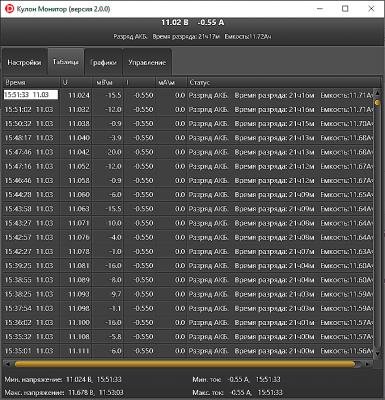
Task: Close the Кулон Монитор window
Action: pos(371,9)
